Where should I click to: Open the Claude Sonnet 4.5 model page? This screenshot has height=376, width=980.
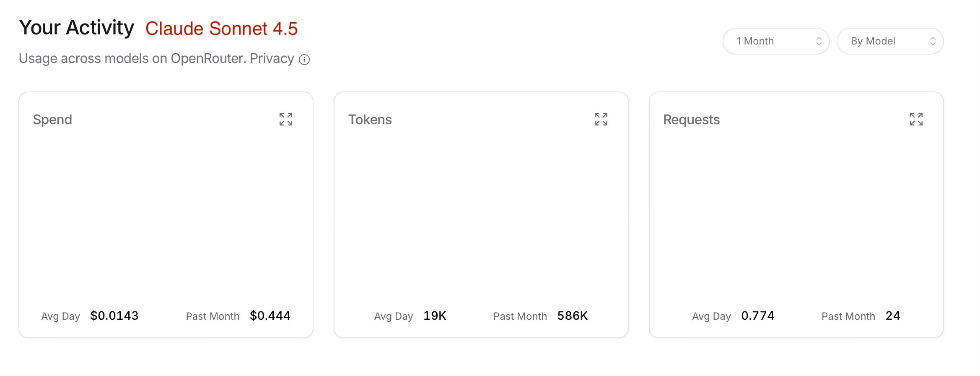point(222,28)
